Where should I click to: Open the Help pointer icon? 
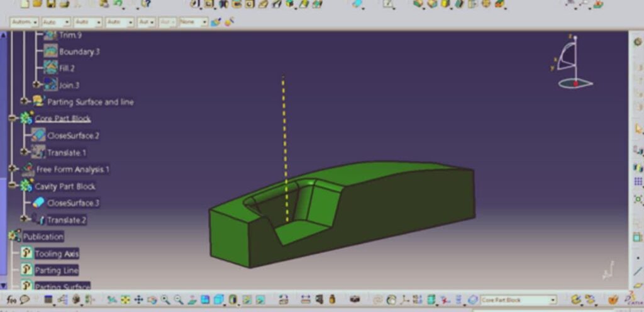pyautogui.click(x=145, y=4)
